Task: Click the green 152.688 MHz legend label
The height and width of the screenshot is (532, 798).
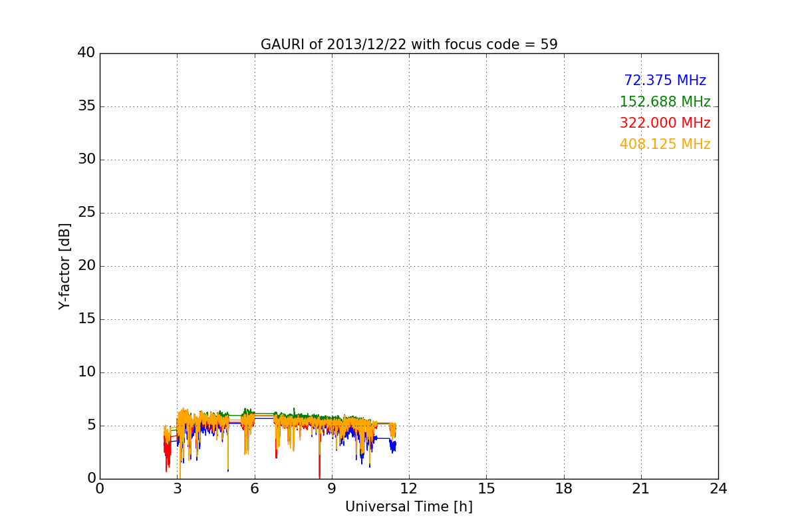Action: (665, 102)
